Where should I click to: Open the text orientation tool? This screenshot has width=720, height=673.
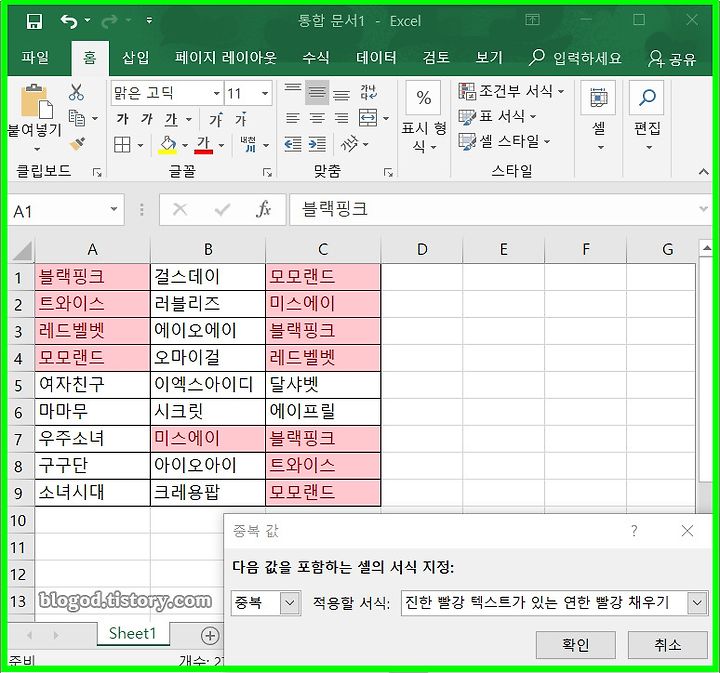pos(349,144)
